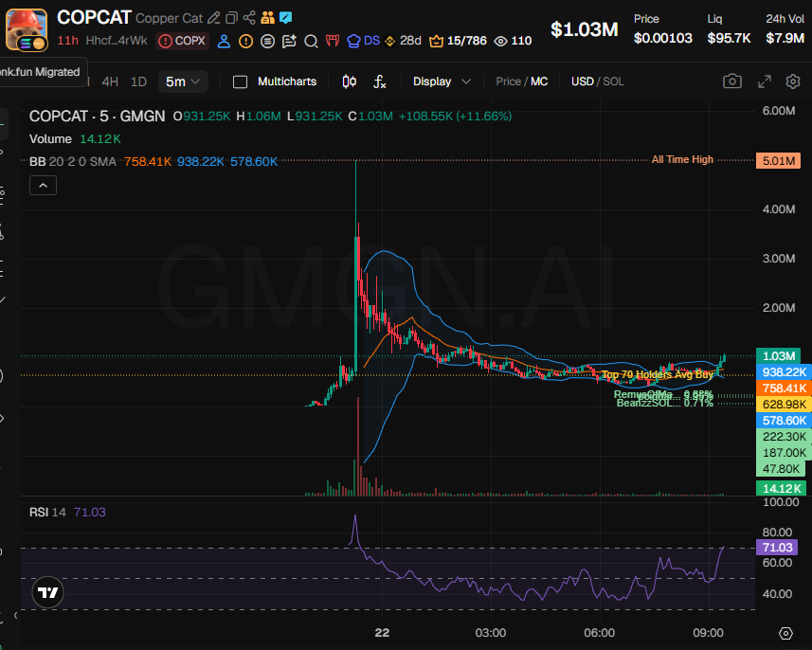Select the 4H timeframe
The image size is (812, 650).
point(110,81)
